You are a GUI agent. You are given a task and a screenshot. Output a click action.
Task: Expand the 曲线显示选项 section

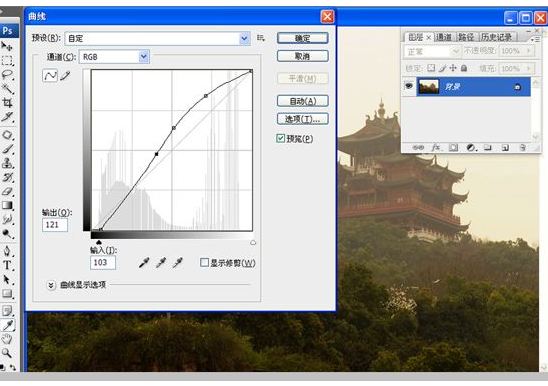[51, 285]
